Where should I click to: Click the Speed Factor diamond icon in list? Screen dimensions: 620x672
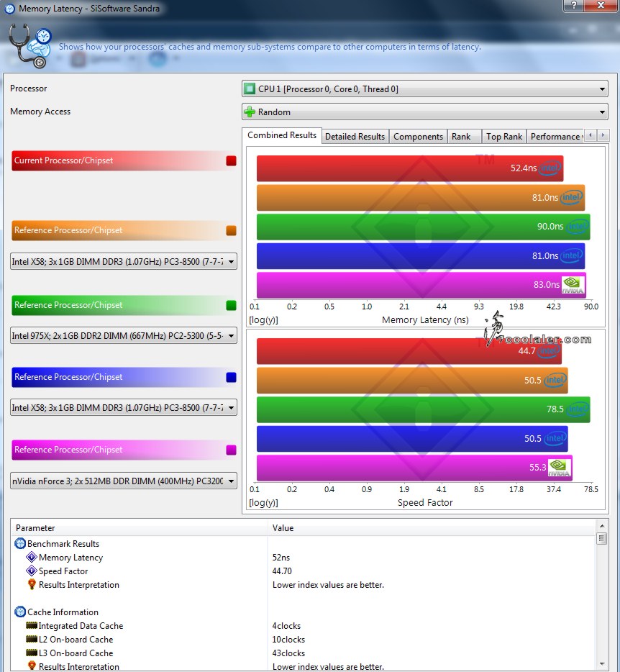point(31,571)
